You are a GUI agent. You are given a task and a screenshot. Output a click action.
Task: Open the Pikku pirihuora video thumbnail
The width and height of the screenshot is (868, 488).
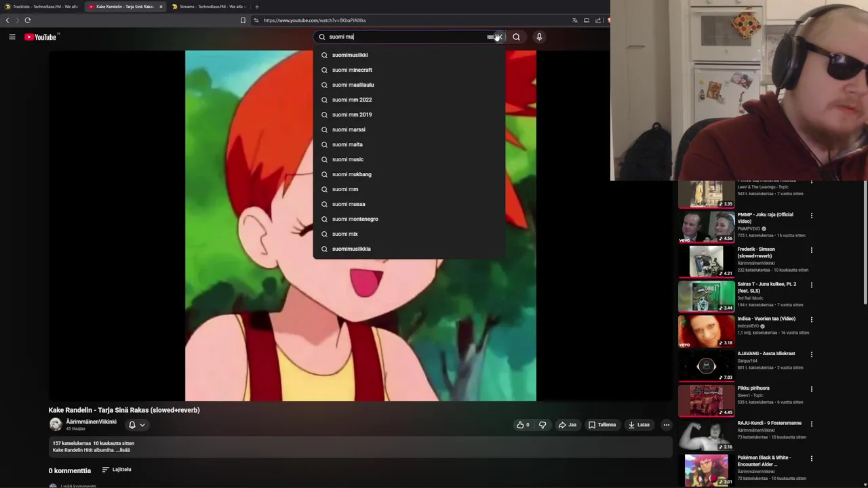click(x=706, y=401)
